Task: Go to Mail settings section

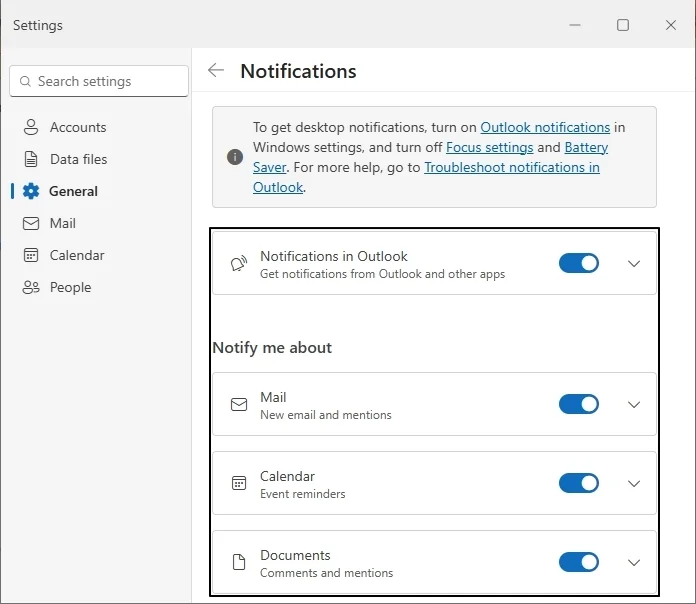Action: [63, 223]
